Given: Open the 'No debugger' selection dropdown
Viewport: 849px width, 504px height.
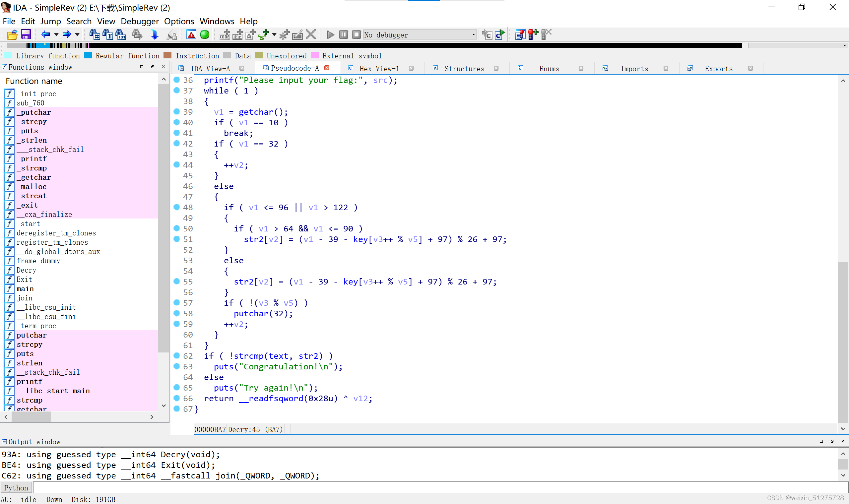Looking at the screenshot, I should (x=420, y=34).
